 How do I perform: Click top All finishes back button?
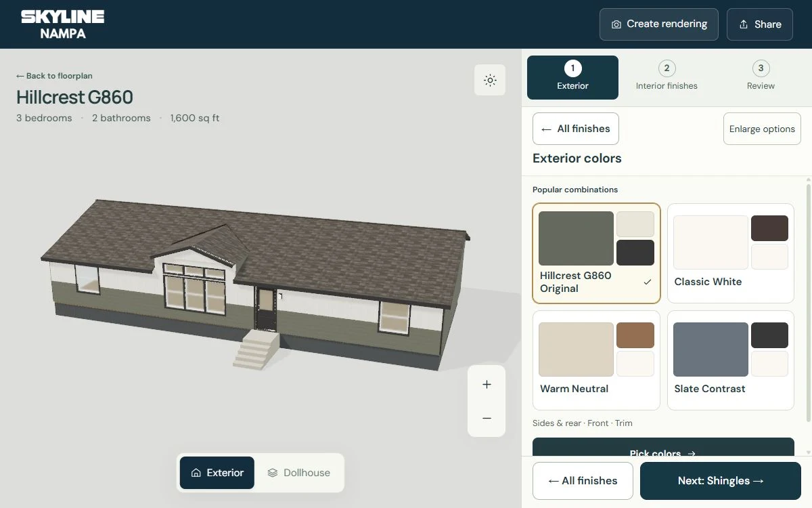(576, 129)
